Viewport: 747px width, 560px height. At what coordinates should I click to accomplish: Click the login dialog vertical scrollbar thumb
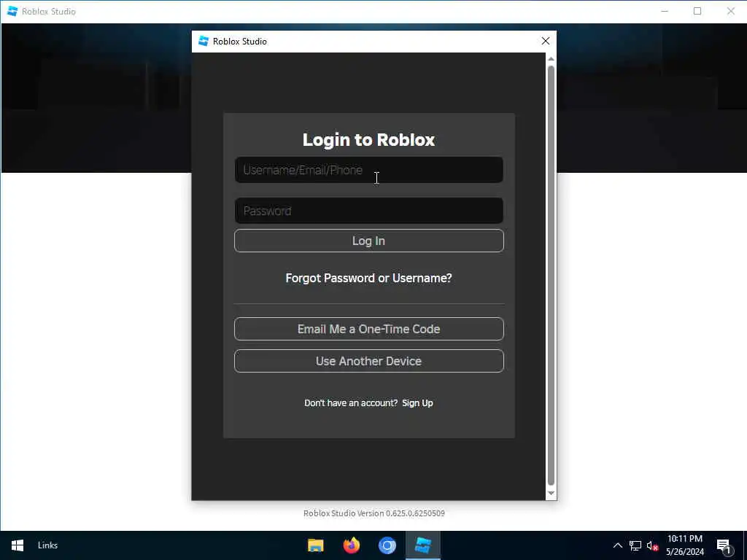(x=551, y=275)
